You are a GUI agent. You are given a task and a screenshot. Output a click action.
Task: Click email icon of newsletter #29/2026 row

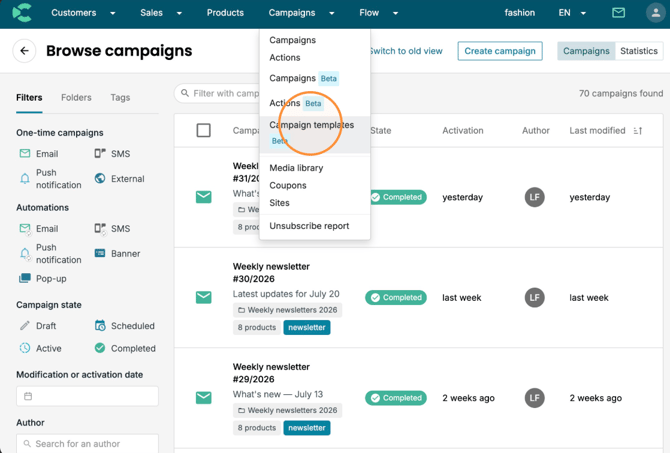203,397
